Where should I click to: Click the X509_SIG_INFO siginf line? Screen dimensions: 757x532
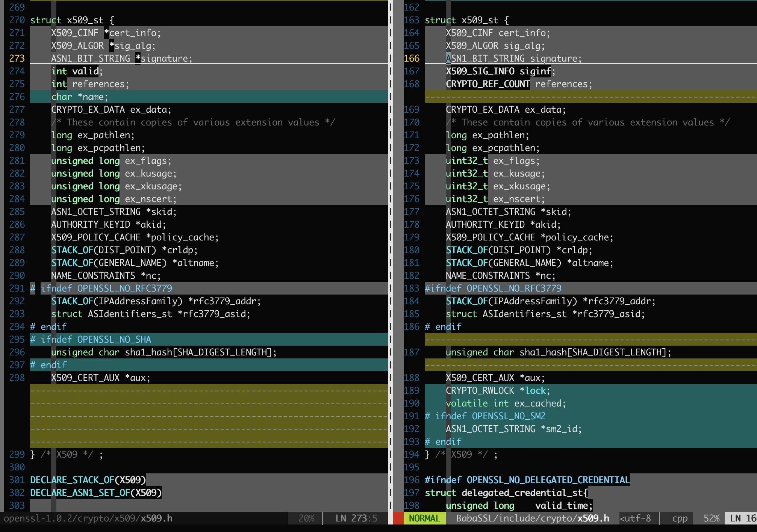(500, 71)
